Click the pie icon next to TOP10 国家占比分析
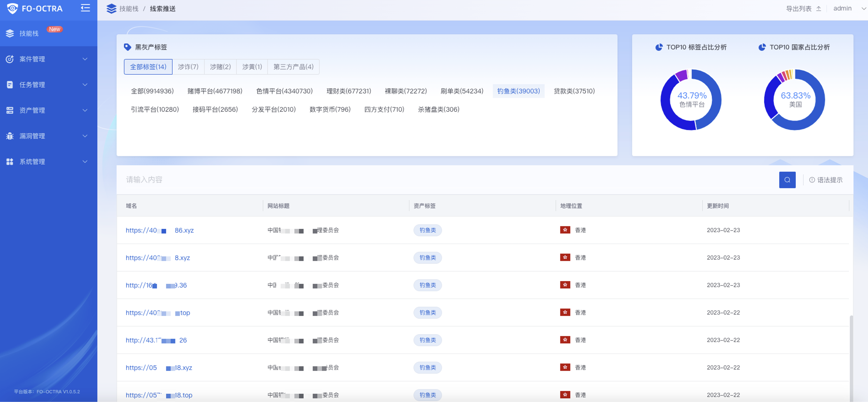The image size is (868, 402). 762,47
